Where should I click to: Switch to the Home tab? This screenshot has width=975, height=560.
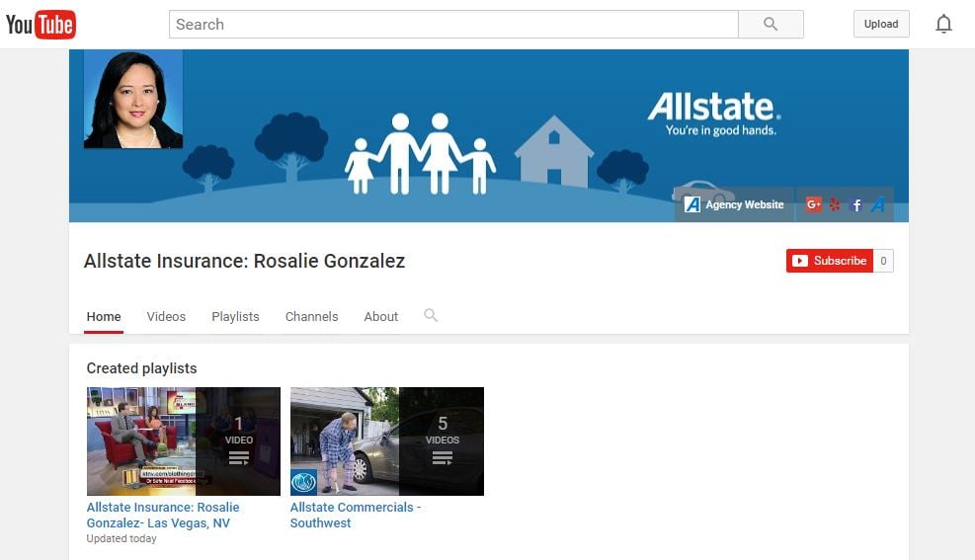[104, 317]
